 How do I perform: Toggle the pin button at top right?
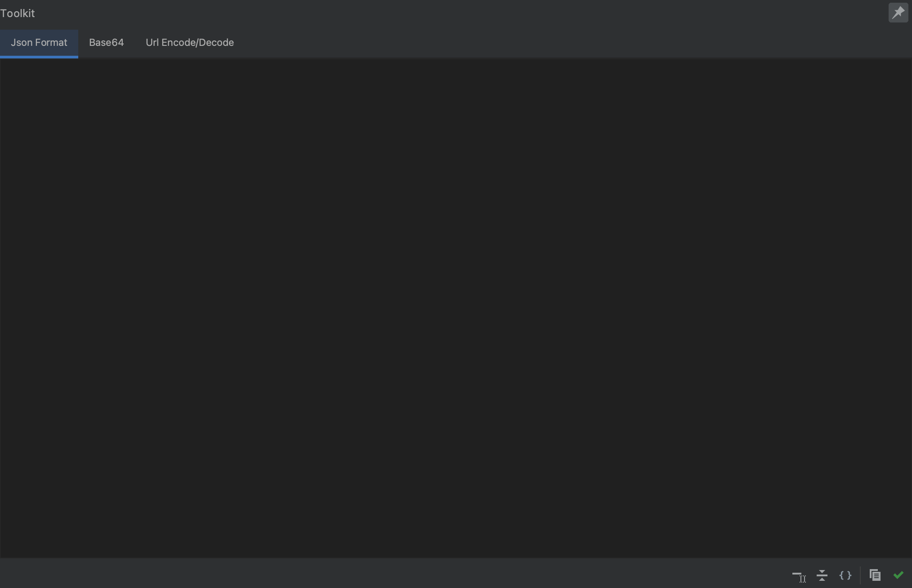(898, 13)
